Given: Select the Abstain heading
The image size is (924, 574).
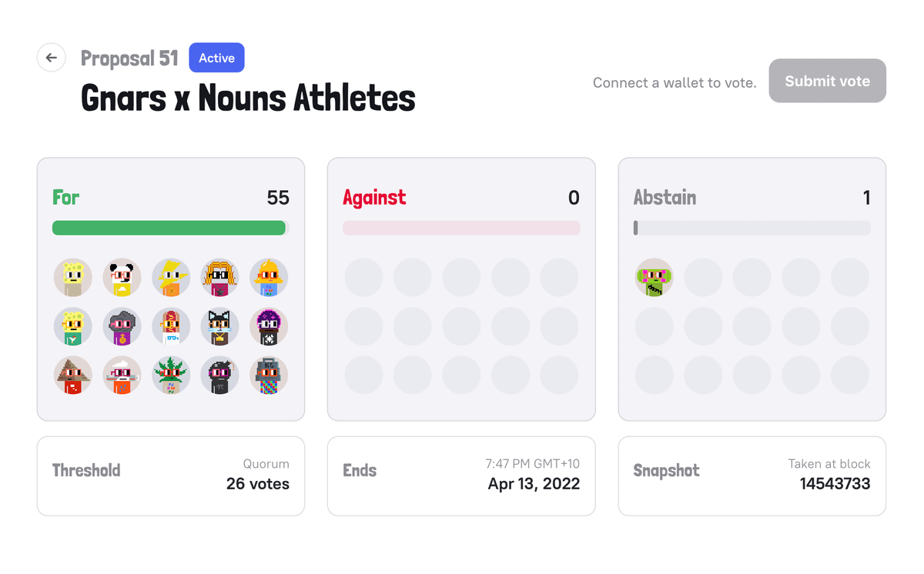Looking at the screenshot, I should point(665,198).
